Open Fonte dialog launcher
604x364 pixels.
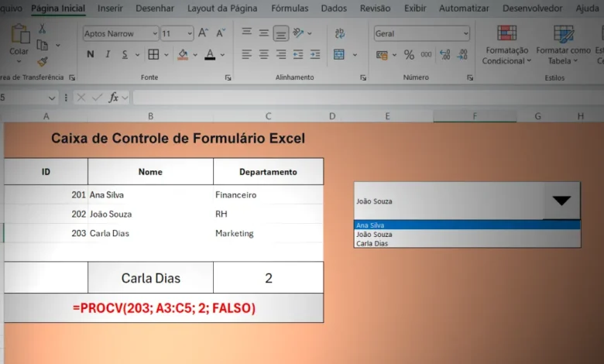(228, 77)
